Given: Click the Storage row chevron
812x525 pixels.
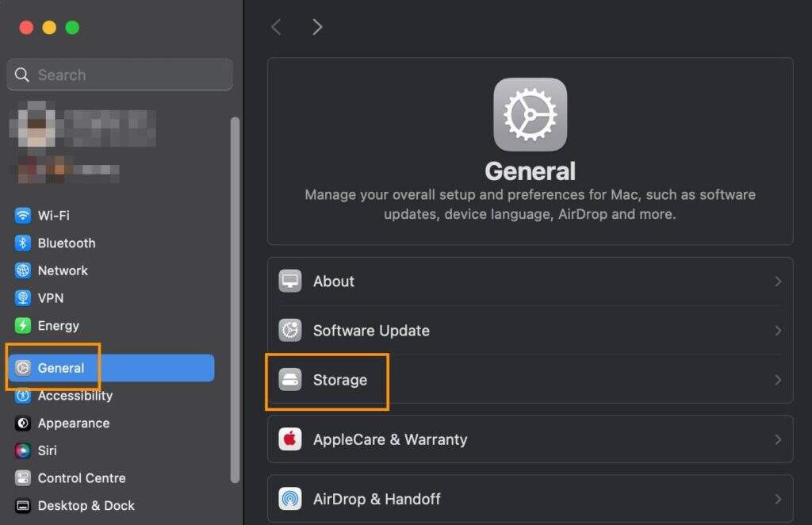Looking at the screenshot, I should click(778, 381).
